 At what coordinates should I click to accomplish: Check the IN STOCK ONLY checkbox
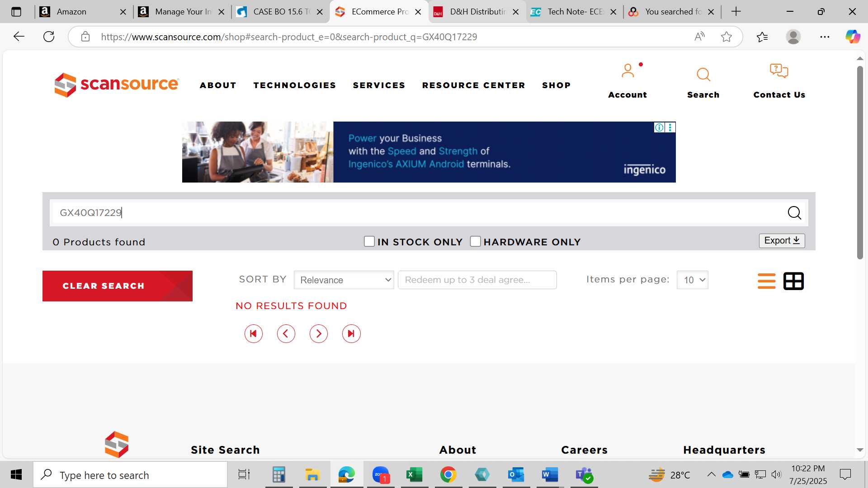coord(369,241)
